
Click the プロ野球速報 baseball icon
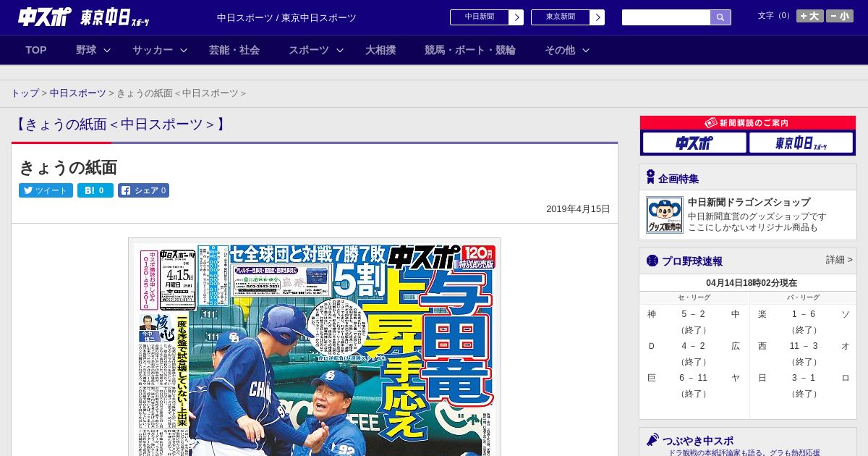click(652, 261)
